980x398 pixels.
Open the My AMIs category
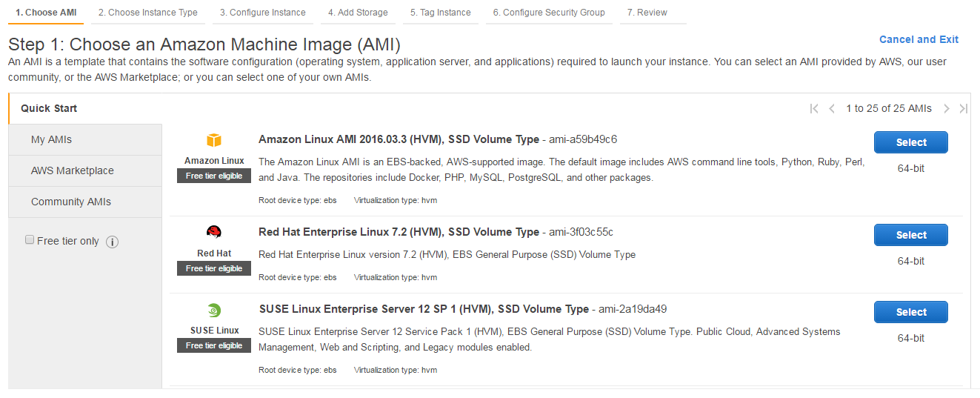52,139
